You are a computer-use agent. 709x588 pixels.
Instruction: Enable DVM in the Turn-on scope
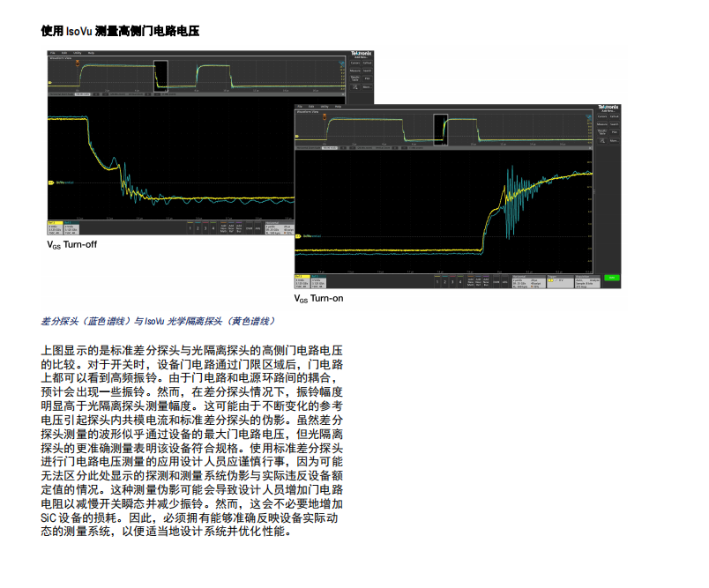coord(496,282)
